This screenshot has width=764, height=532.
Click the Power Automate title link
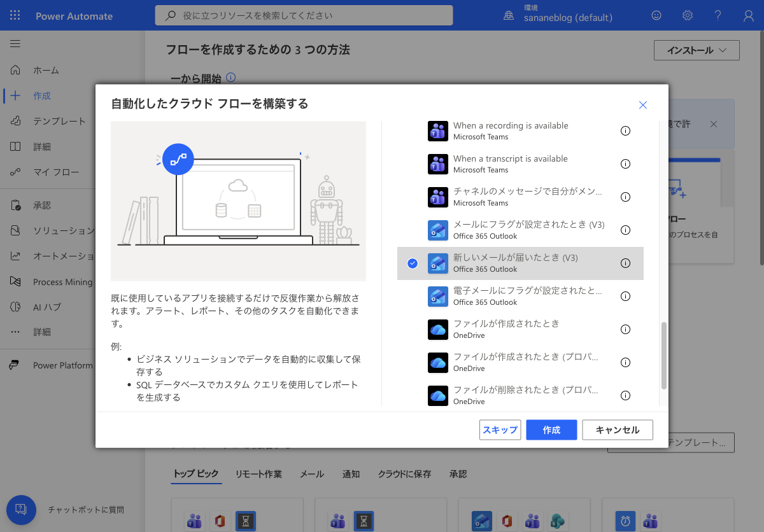coord(74,16)
